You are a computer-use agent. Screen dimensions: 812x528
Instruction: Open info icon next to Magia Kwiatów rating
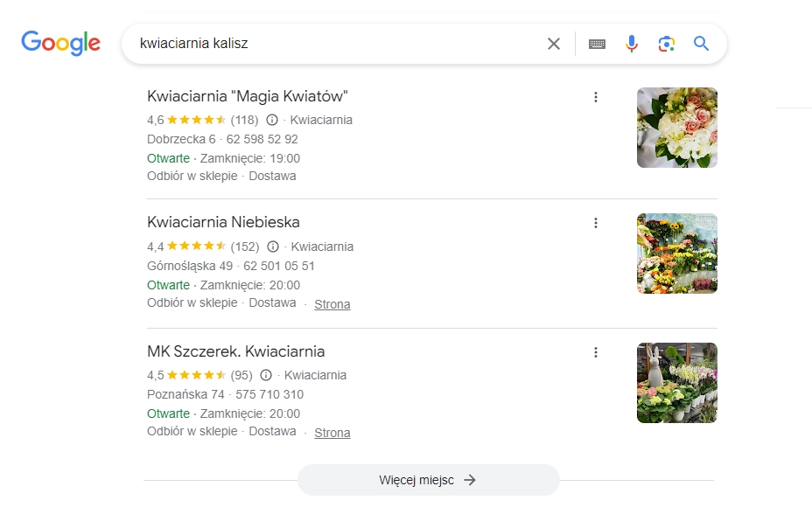(x=272, y=120)
